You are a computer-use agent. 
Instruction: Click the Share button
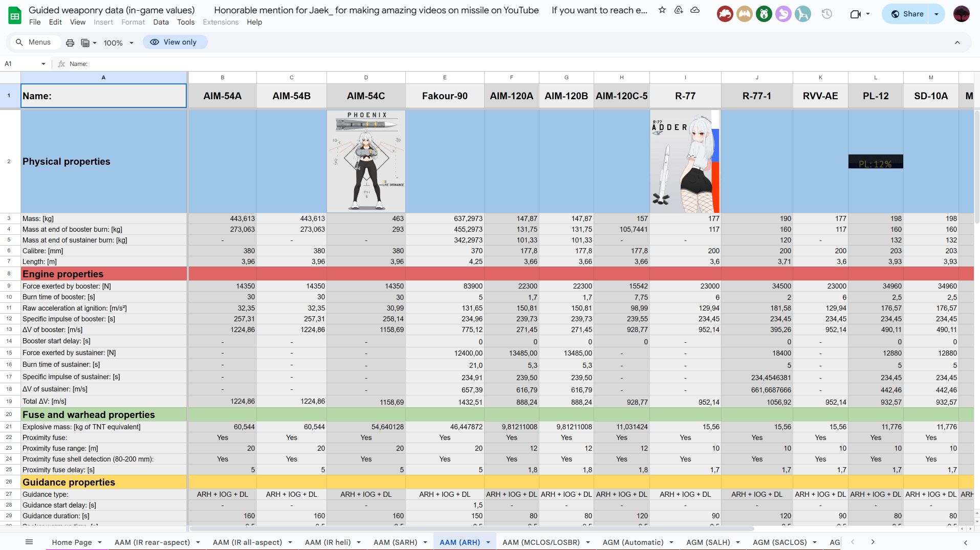point(907,14)
